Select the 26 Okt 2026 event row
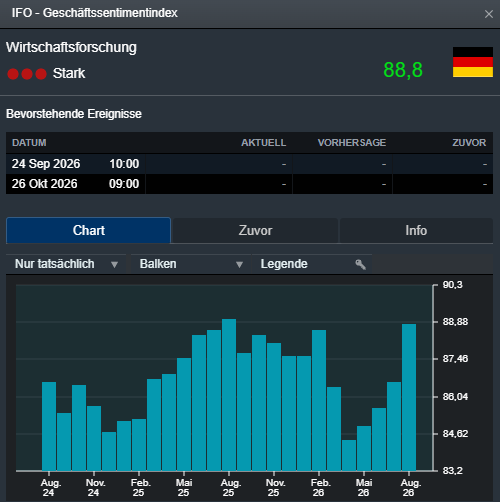Image resolution: width=500 pixels, height=502 pixels. [249, 184]
